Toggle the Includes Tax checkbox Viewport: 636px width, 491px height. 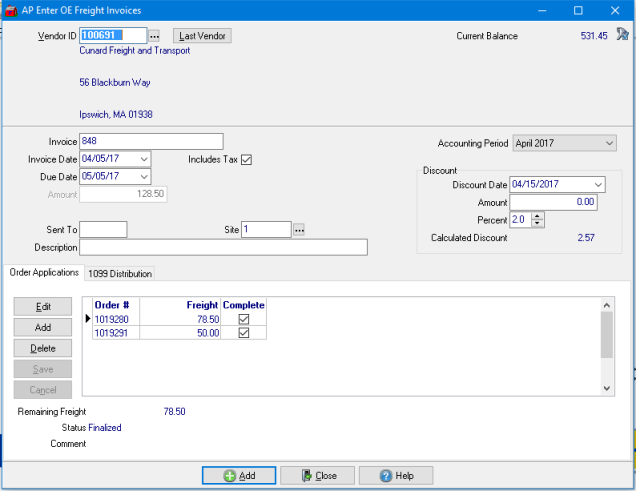click(x=246, y=159)
